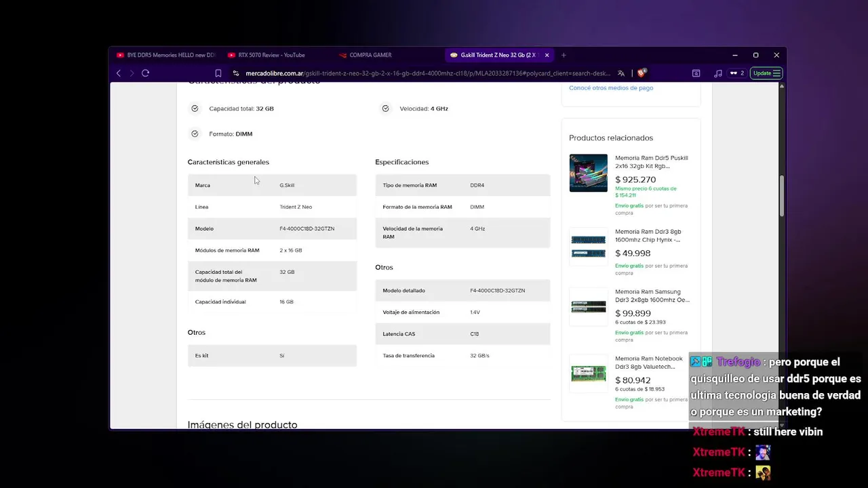Click Modelo detallado value F4-4000C18D-32GTZN
868x488 pixels.
[x=497, y=291]
